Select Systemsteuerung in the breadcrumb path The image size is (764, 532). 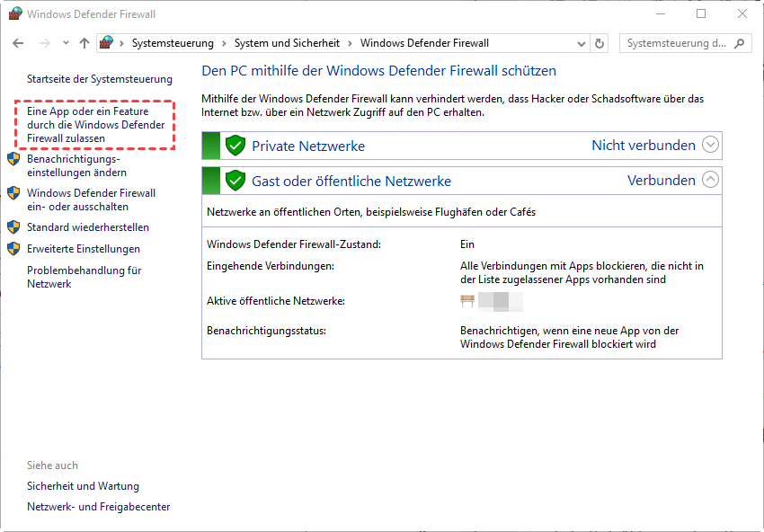click(x=173, y=43)
